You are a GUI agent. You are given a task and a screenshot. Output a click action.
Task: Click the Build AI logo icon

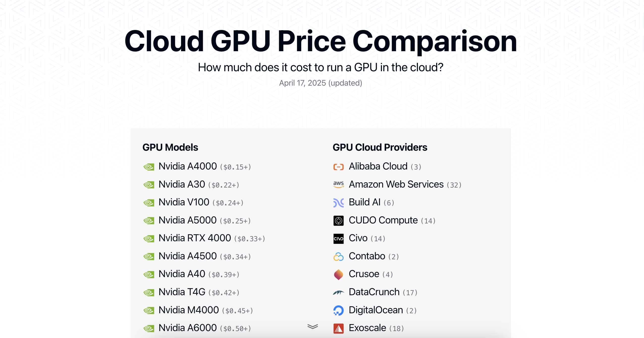coord(339,203)
